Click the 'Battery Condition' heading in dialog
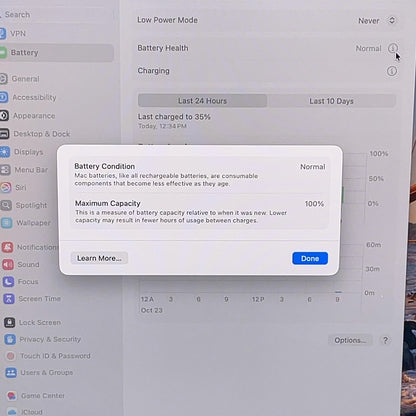This screenshot has height=416, width=416. (105, 166)
